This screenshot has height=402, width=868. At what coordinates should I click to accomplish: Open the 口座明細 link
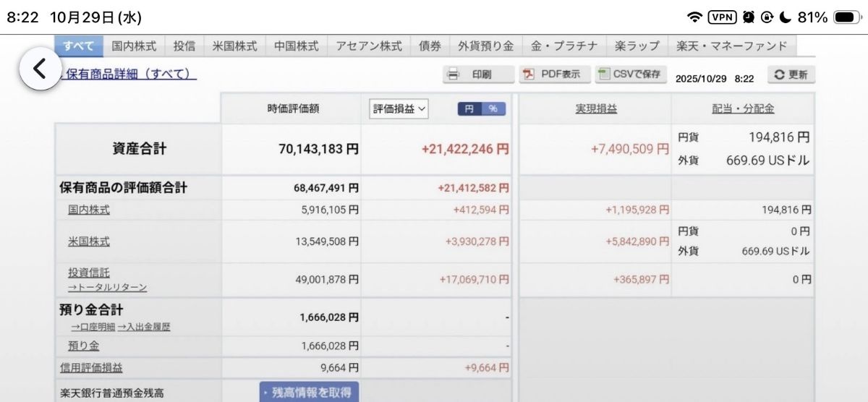point(93,327)
